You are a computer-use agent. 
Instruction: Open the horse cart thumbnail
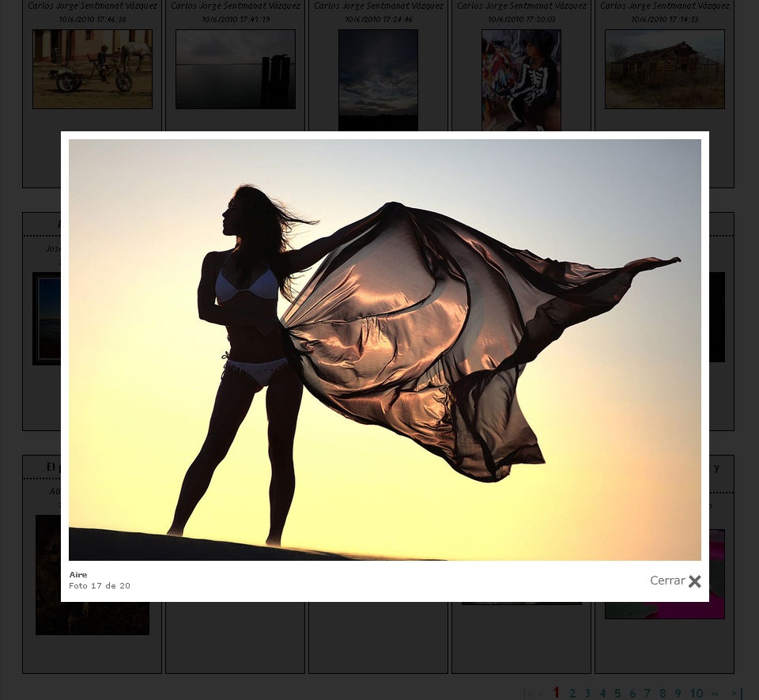point(93,70)
